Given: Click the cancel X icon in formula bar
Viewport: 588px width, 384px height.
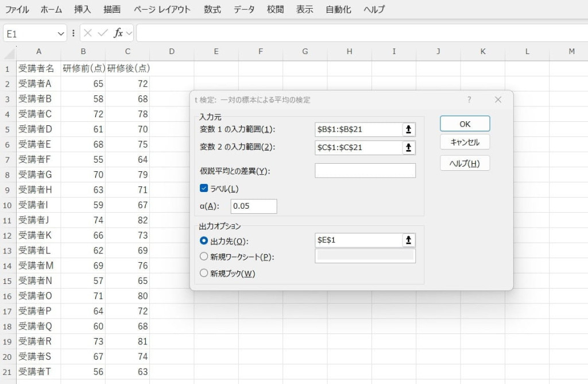Looking at the screenshot, I should tap(88, 33).
